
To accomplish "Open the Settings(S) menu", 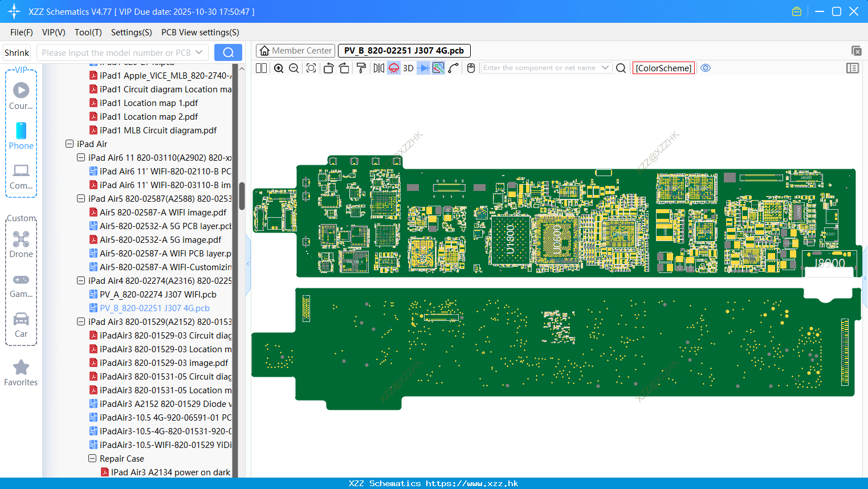I will pyautogui.click(x=132, y=32).
